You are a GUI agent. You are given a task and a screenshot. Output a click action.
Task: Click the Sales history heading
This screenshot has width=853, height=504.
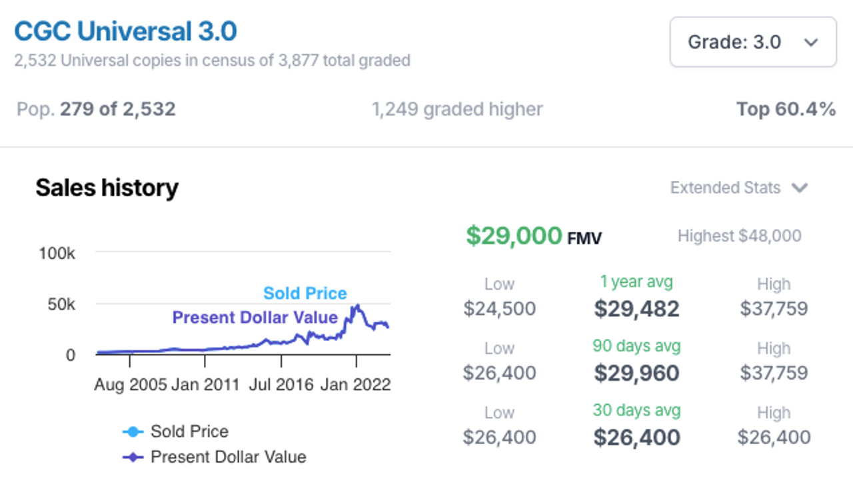coord(107,188)
